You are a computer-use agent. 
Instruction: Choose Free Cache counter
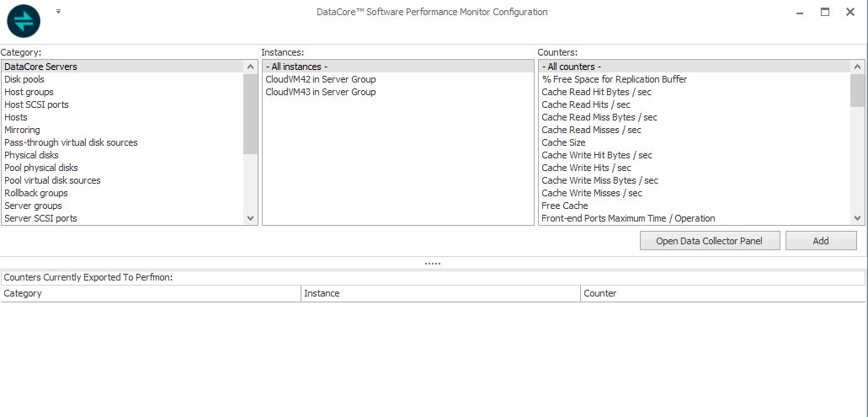coord(564,206)
